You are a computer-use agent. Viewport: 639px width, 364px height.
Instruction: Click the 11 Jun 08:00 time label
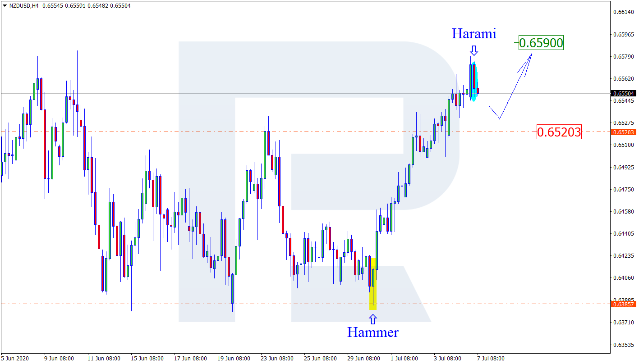104,359
